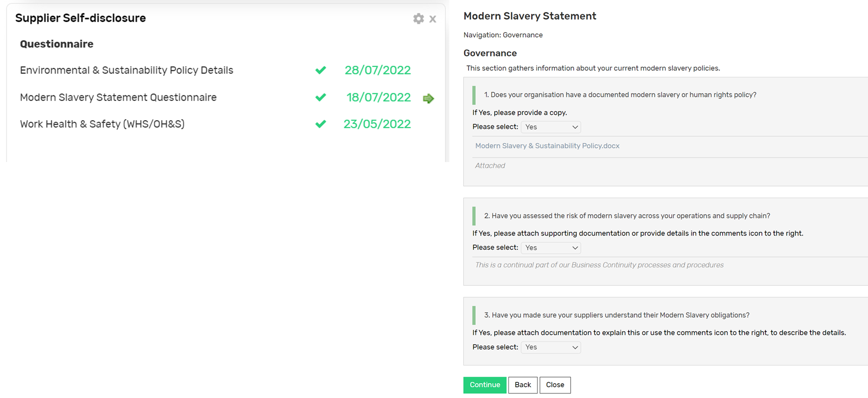
Task: Click the date 23/05/2022
Action: (377, 124)
